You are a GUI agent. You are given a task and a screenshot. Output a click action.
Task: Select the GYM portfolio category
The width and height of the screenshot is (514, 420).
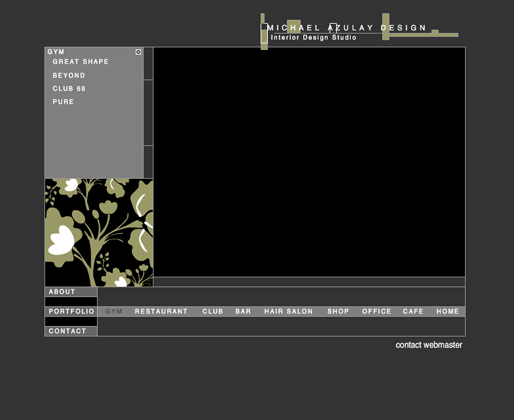coord(114,311)
